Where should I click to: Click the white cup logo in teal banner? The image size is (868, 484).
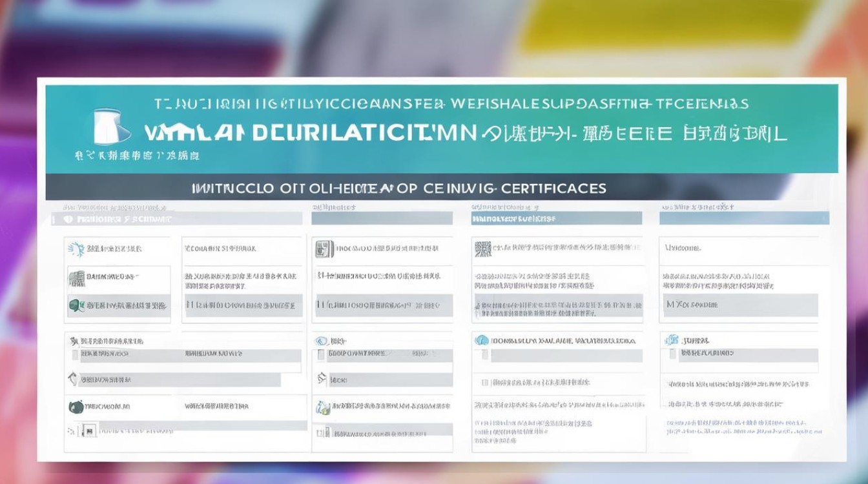(x=112, y=126)
